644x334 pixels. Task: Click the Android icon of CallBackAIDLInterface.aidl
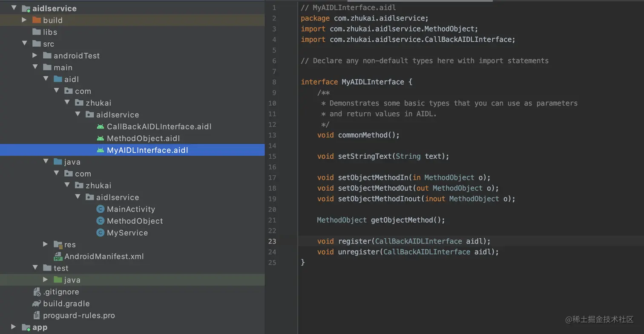(x=101, y=126)
